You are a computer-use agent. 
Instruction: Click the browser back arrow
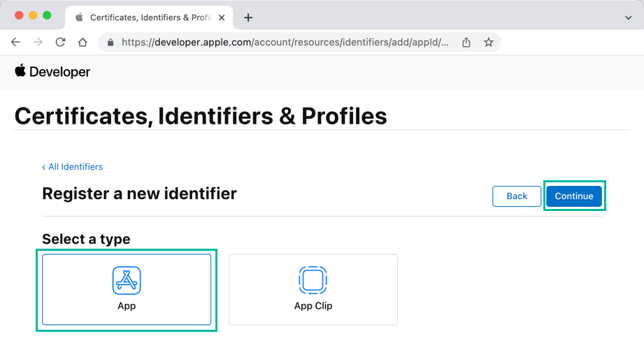15,42
